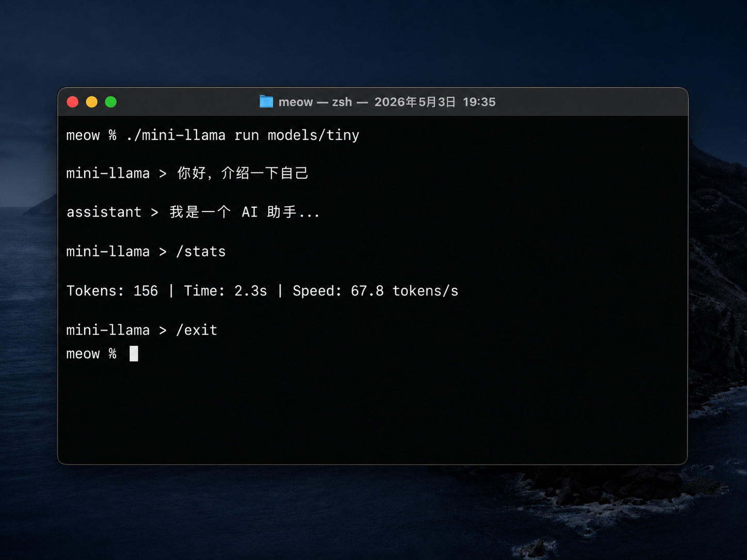Viewport: 747px width, 560px height.
Task: Click the blue folder icon in title bar
Action: (266, 102)
